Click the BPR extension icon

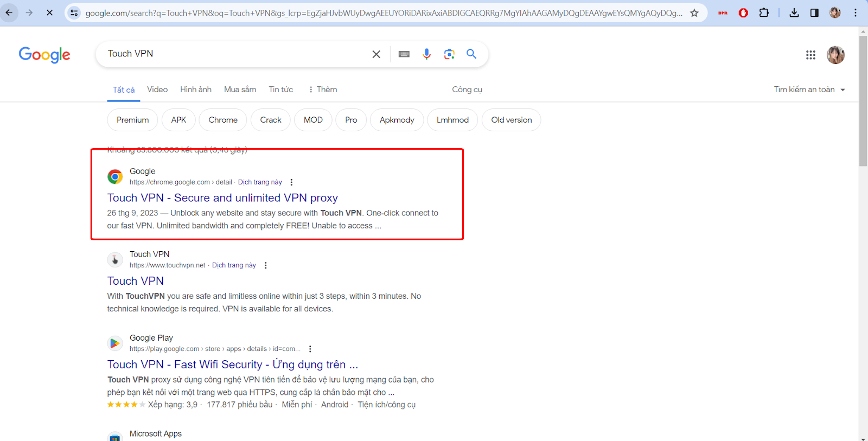[723, 12]
